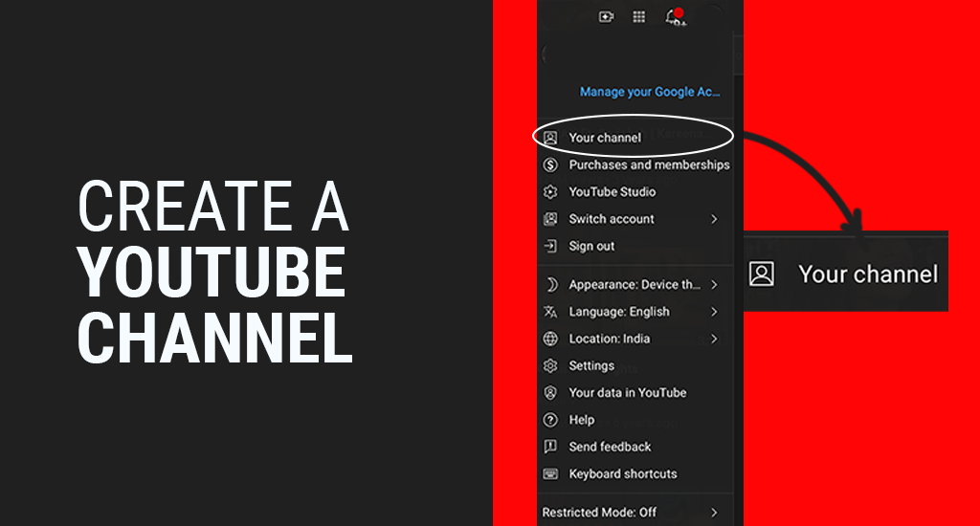Choose Sign out from the menu
The height and width of the screenshot is (526, 980).
[x=635, y=246]
